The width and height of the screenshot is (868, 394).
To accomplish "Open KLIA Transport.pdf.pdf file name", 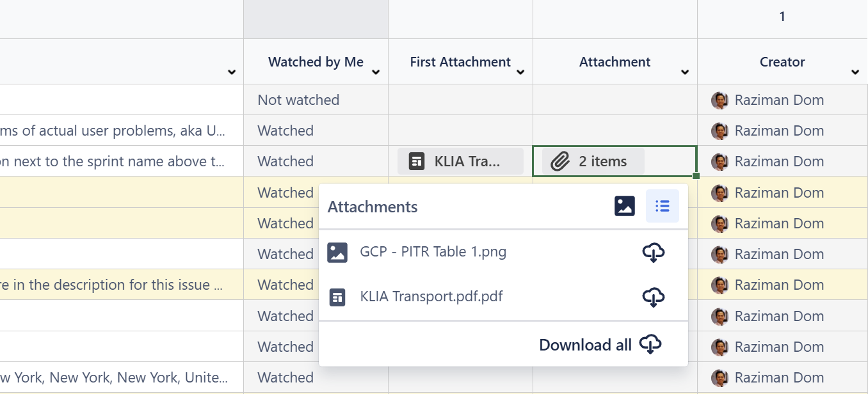I will tap(431, 297).
